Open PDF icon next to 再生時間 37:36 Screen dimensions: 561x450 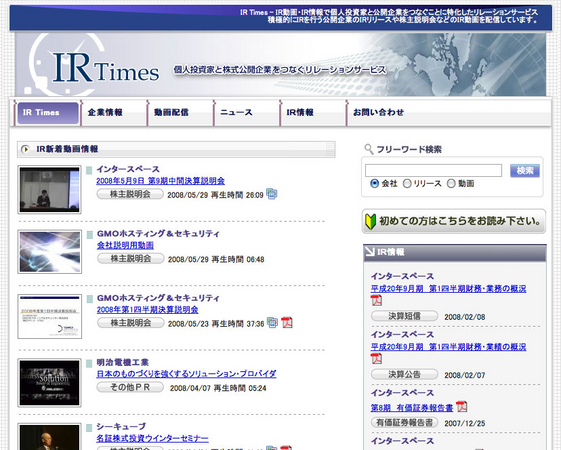click(287, 323)
